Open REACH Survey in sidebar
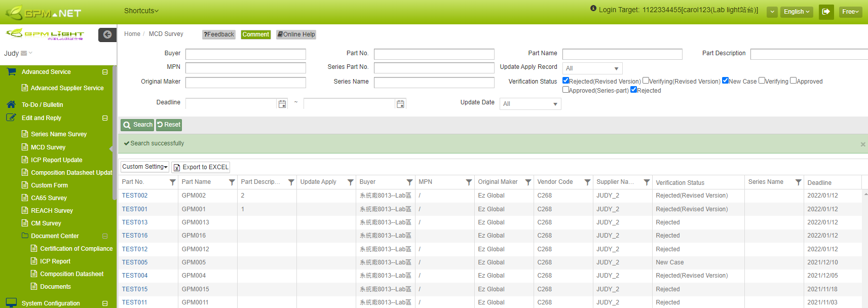 point(52,211)
